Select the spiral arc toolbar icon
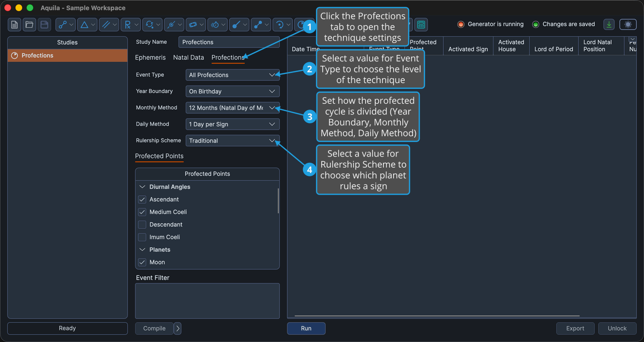644x342 pixels. [283, 25]
